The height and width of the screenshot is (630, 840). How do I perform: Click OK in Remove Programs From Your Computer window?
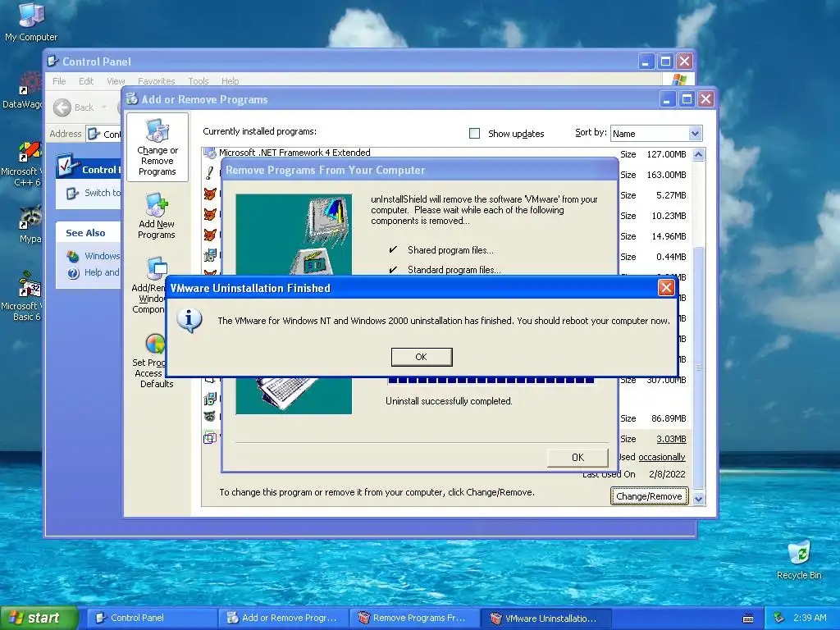(577, 458)
